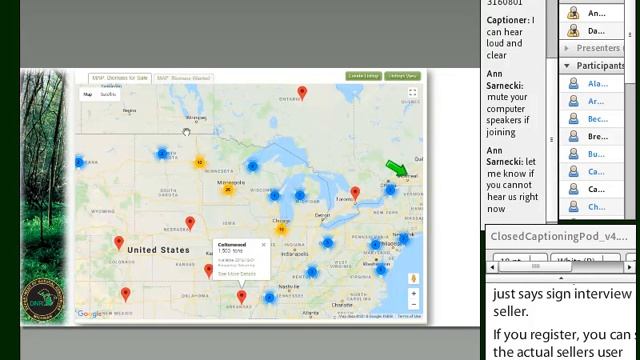
Task: Toggle the map fullscreen view
Action: (x=412, y=93)
